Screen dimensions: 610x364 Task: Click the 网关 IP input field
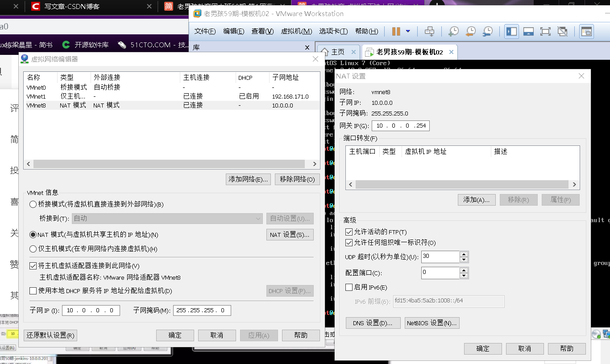point(400,126)
